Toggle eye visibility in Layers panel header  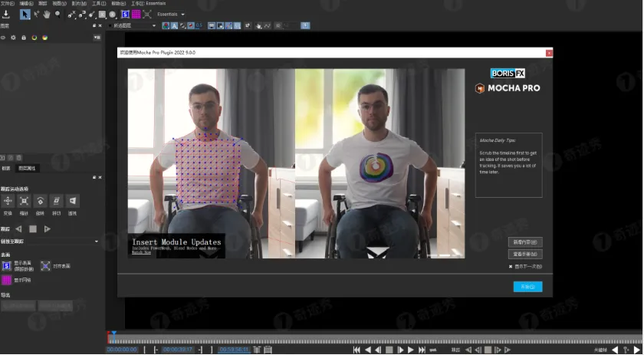pyautogui.click(x=3, y=38)
